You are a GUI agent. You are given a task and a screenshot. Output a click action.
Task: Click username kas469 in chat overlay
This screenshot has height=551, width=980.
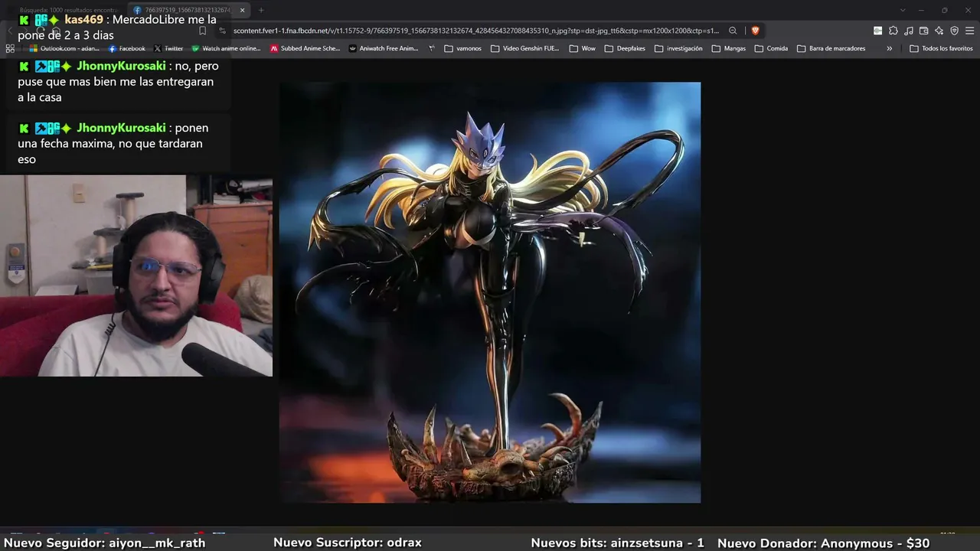coord(83,19)
